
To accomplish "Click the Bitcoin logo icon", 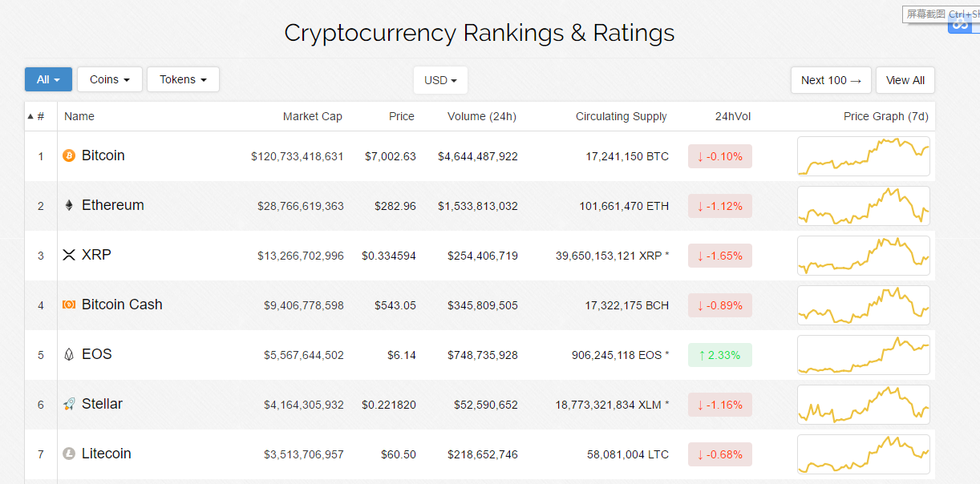I will click(x=69, y=155).
